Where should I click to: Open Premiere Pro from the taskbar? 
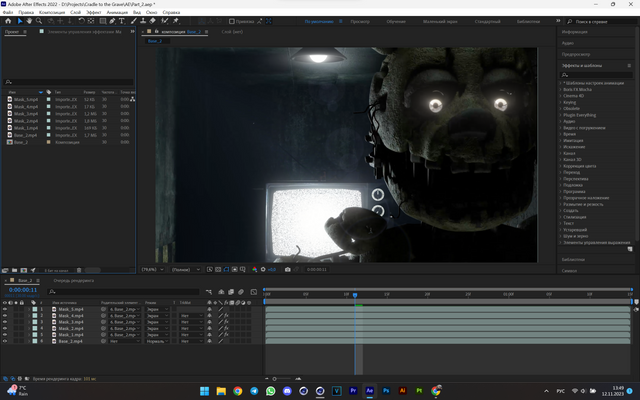pos(354,391)
